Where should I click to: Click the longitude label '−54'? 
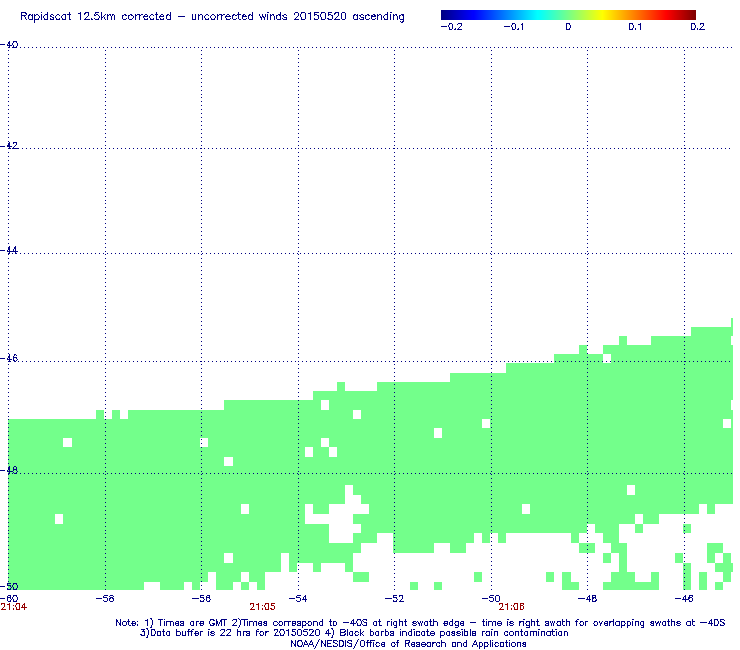tap(298, 599)
